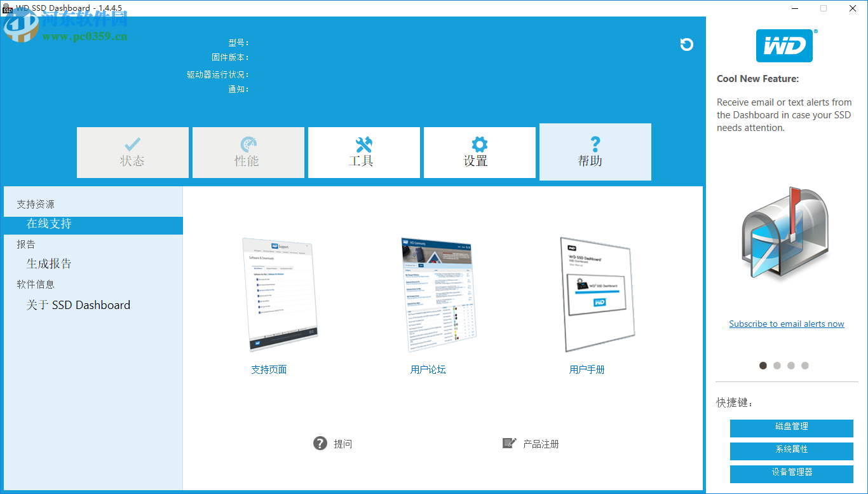Switch to the 工具 tab
This screenshot has width=868, height=494.
click(x=363, y=153)
